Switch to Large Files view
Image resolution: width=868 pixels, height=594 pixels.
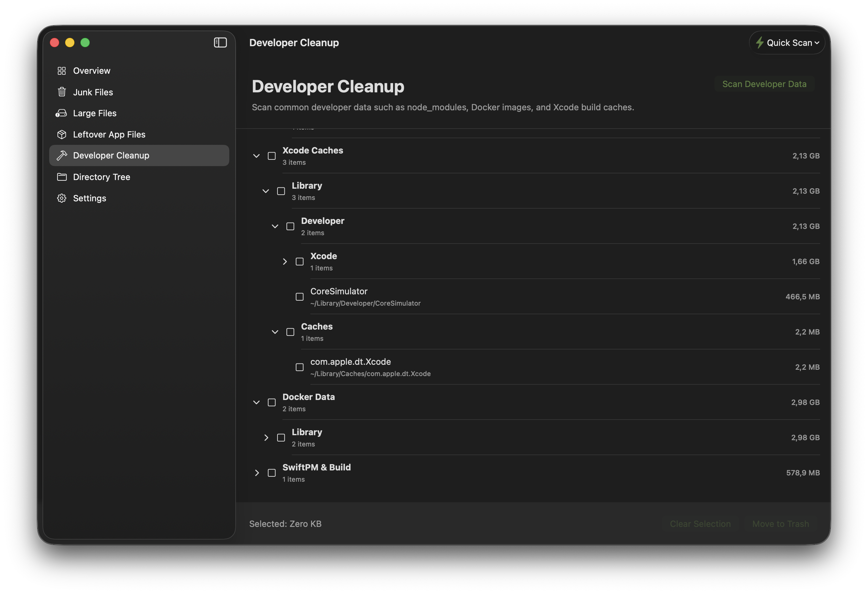tap(139, 113)
